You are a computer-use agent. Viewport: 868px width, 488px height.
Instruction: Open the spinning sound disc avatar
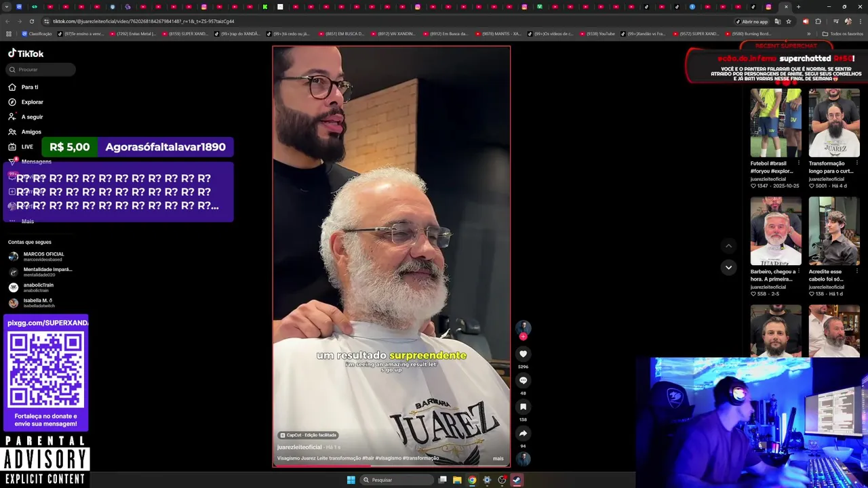[523, 459]
